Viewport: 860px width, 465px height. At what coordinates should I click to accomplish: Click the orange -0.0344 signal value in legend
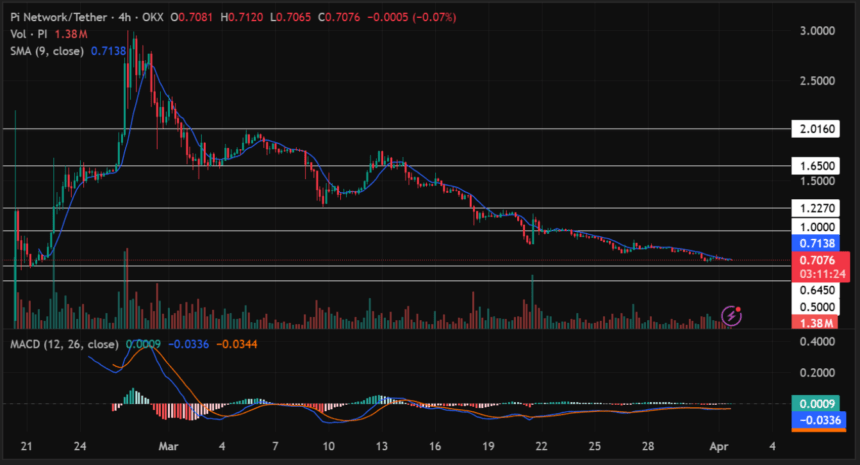pos(237,344)
